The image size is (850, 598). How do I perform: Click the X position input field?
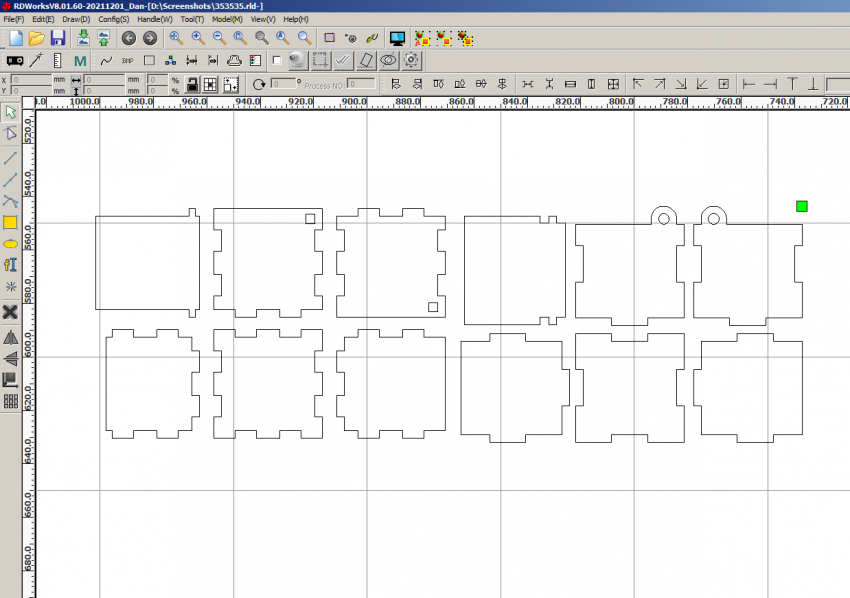click(x=30, y=79)
